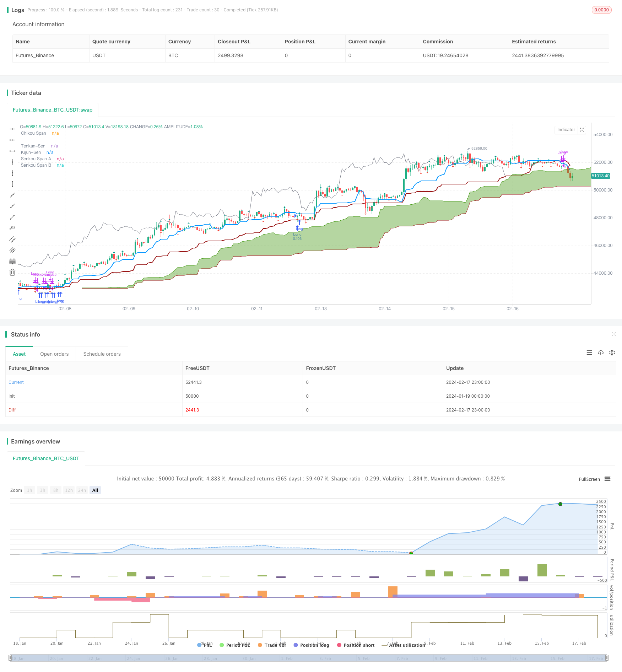Select the 123 price line tool
Viewport: 622px width, 672px height.
[12, 228]
